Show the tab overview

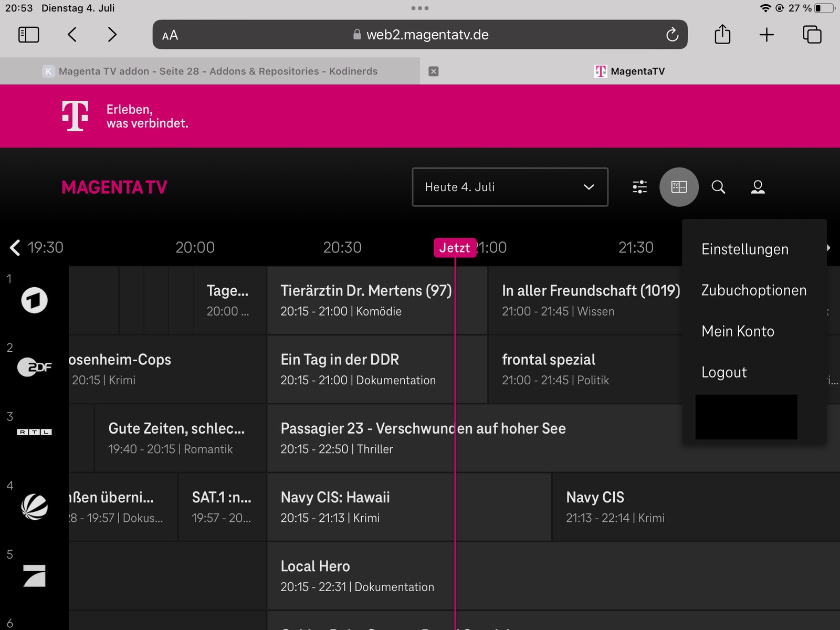(x=812, y=35)
